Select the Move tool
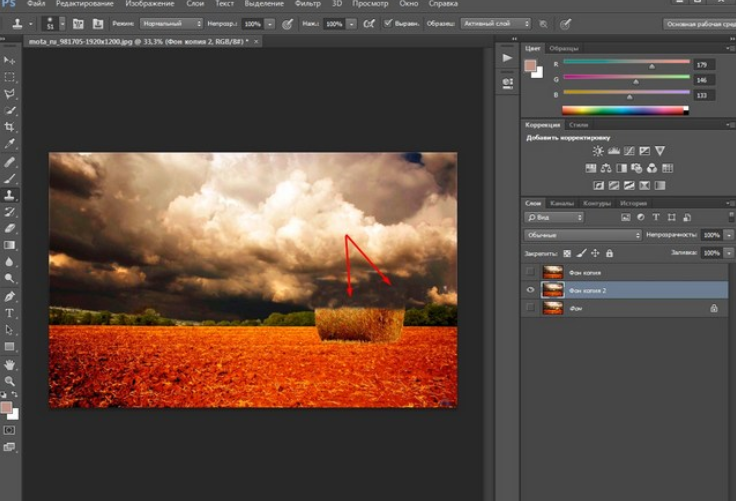Viewport: 736px width, 501px height. 9,61
